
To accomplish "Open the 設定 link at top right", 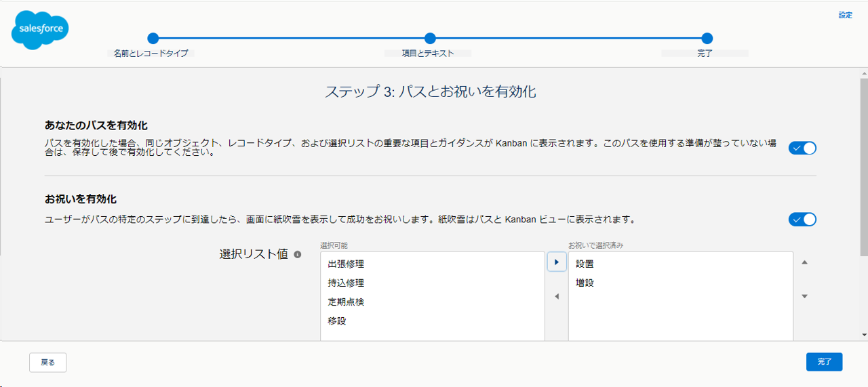I will pyautogui.click(x=845, y=15).
